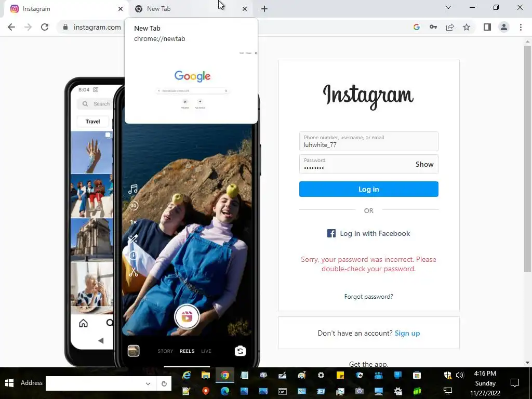Close the New Tab tab
Image resolution: width=532 pixels, height=399 pixels.
(245, 9)
